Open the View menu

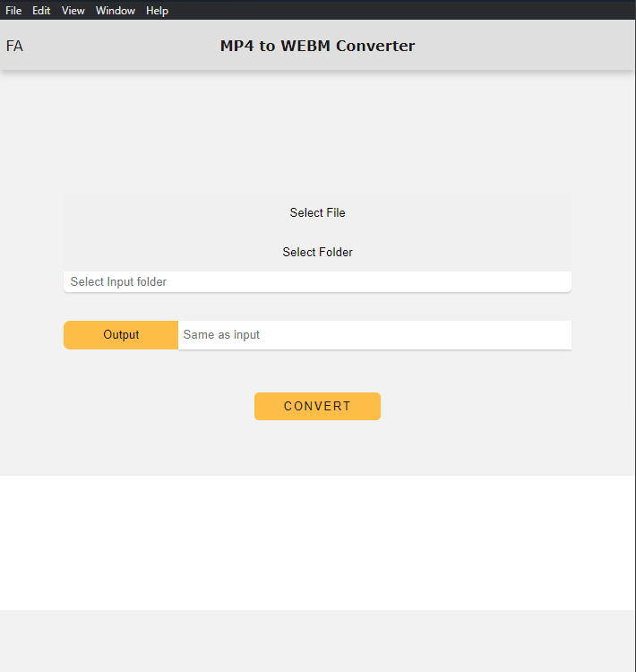tap(73, 11)
